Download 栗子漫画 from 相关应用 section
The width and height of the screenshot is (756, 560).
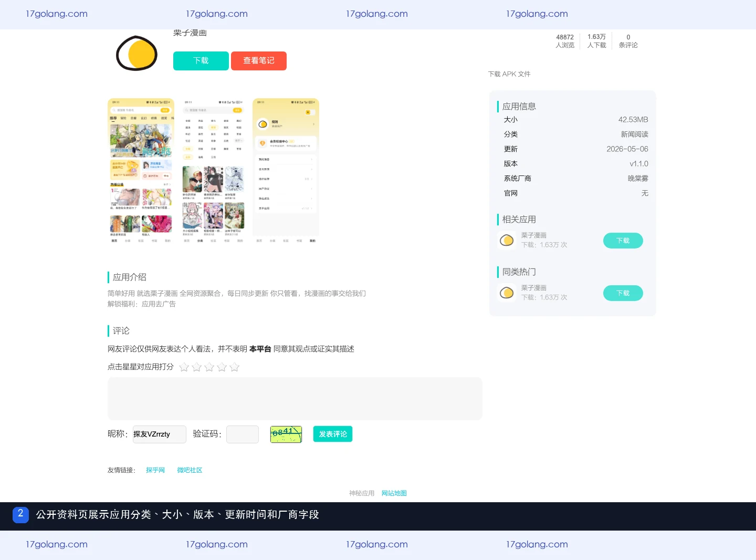point(623,241)
